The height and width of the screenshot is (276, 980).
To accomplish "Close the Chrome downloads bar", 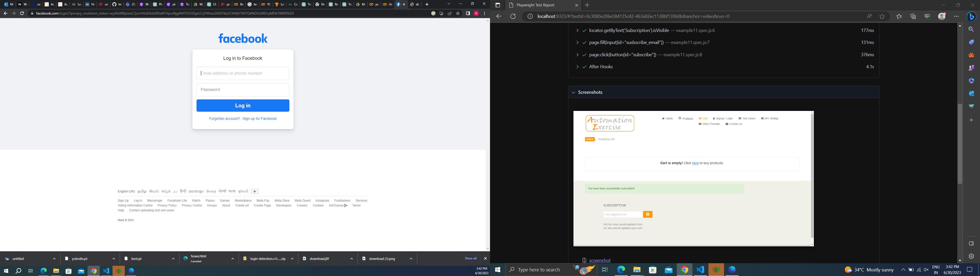I will point(485,258).
